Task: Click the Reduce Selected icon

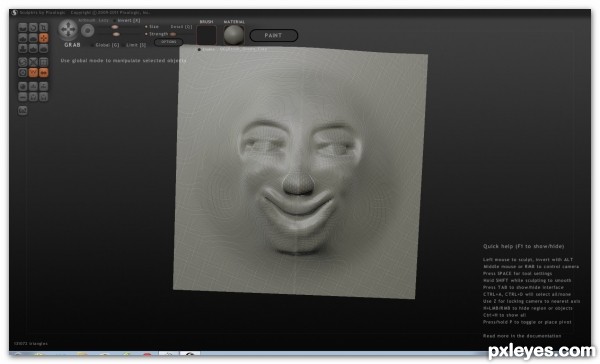Action: [x=33, y=62]
